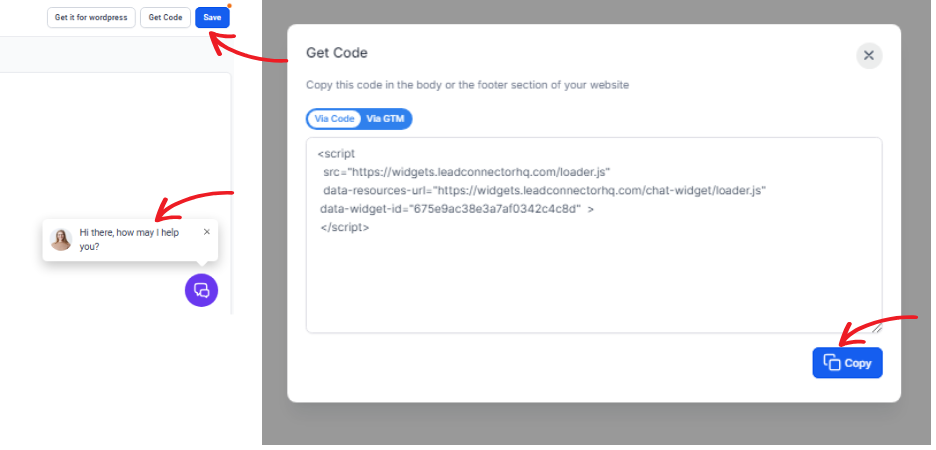Grab the code box corner handle

pyautogui.click(x=876, y=327)
